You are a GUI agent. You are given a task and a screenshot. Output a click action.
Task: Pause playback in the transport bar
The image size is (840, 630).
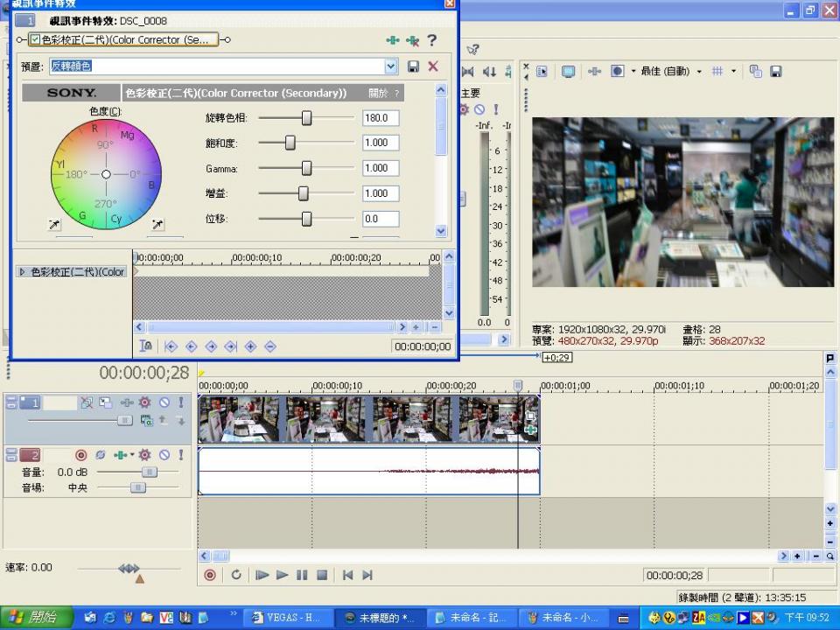[302, 575]
